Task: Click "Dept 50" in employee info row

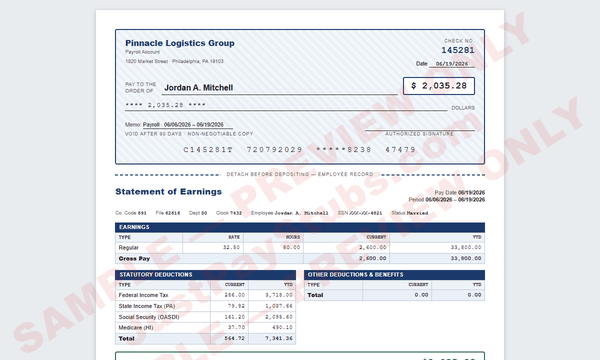Action: point(198,213)
